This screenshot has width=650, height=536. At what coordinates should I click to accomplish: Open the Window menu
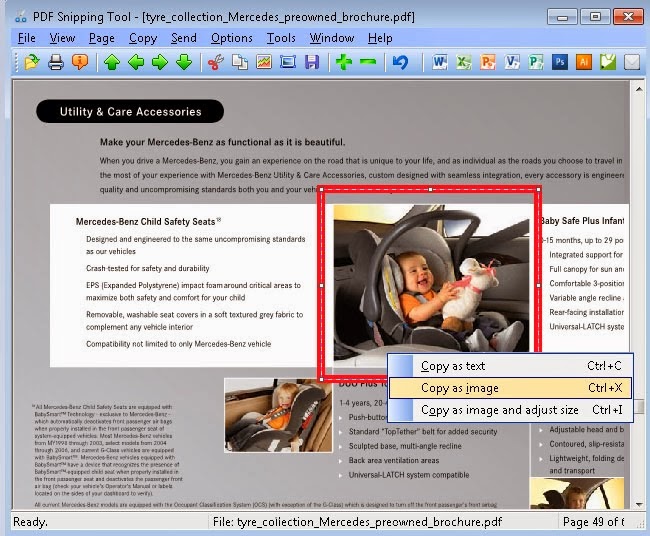point(332,38)
